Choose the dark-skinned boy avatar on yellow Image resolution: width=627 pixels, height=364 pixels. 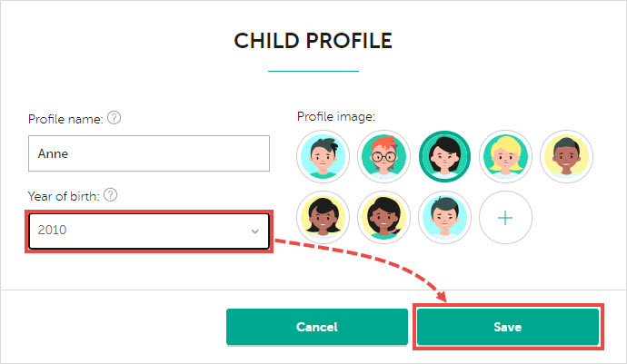(x=566, y=157)
